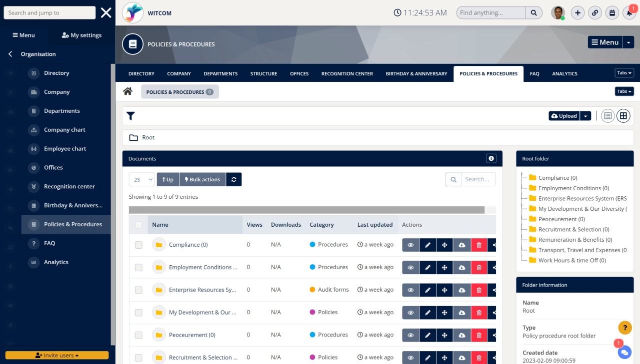
Task: Expand the Upload button's dropdown arrow
Action: [585, 115]
